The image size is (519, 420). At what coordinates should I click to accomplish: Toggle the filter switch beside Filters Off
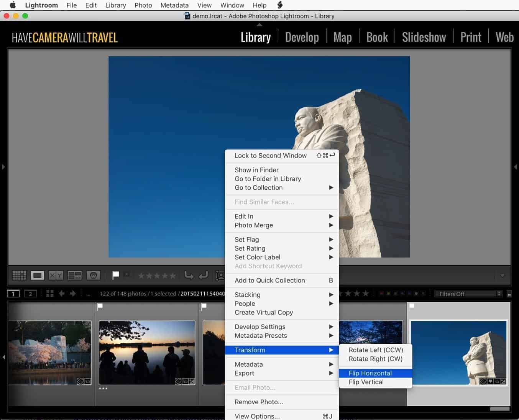(x=509, y=294)
